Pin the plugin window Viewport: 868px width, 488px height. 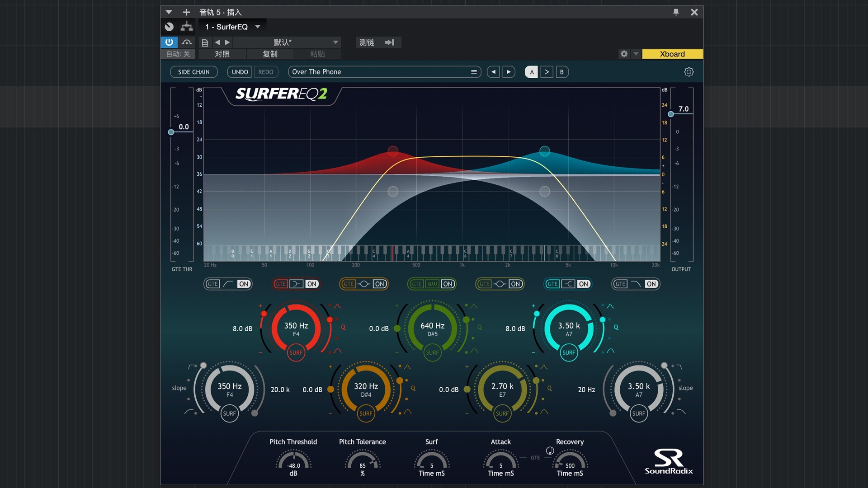click(x=676, y=12)
